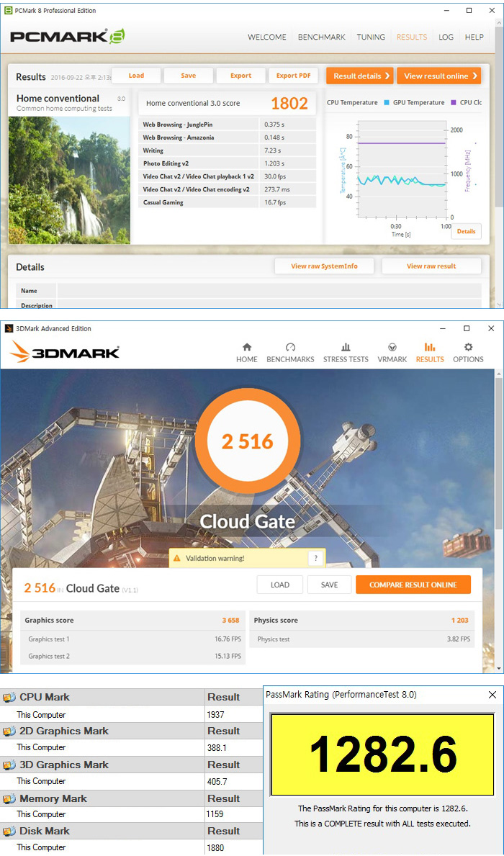The width and height of the screenshot is (504, 856).
Task: Close the PassMark Rating dialog
Action: [x=492, y=695]
